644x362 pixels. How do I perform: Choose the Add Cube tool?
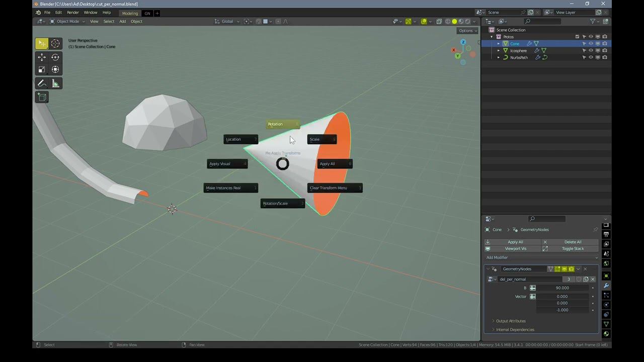[x=42, y=98]
